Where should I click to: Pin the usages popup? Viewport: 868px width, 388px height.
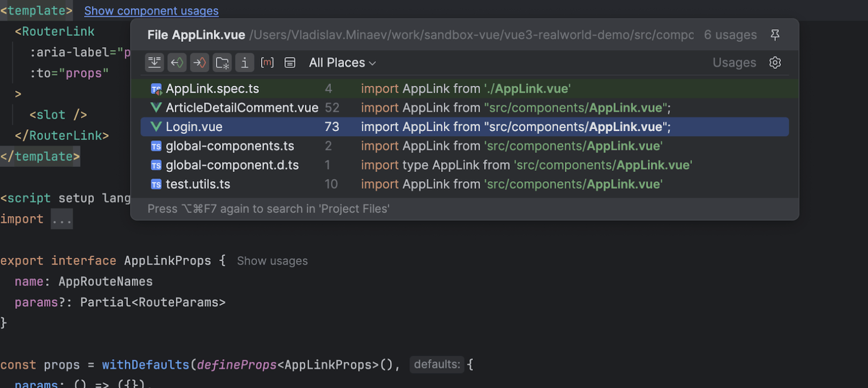pyautogui.click(x=775, y=35)
